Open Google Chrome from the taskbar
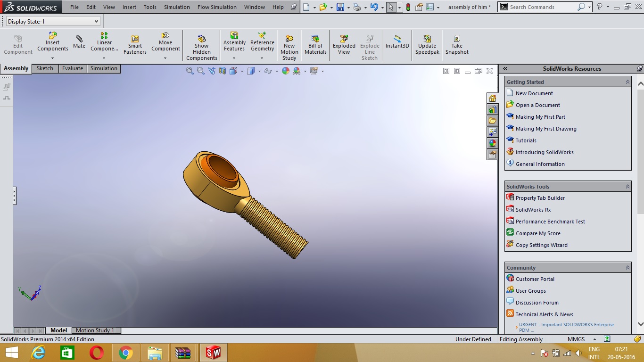This screenshot has height=362, width=644. [x=125, y=353]
